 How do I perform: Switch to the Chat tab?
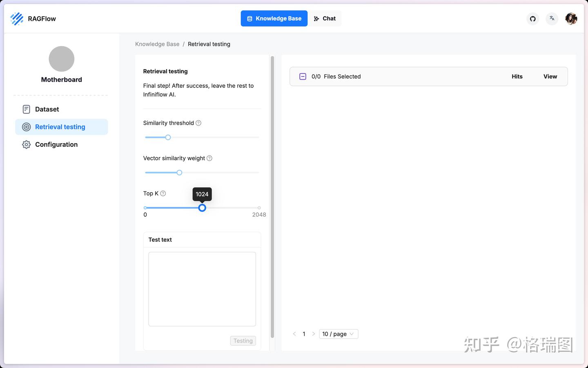(325, 18)
